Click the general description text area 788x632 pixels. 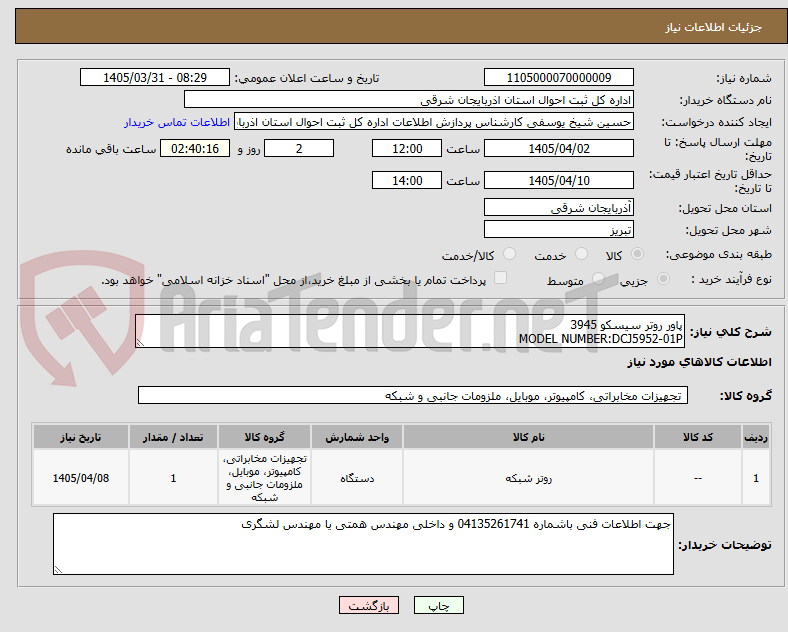click(x=410, y=331)
